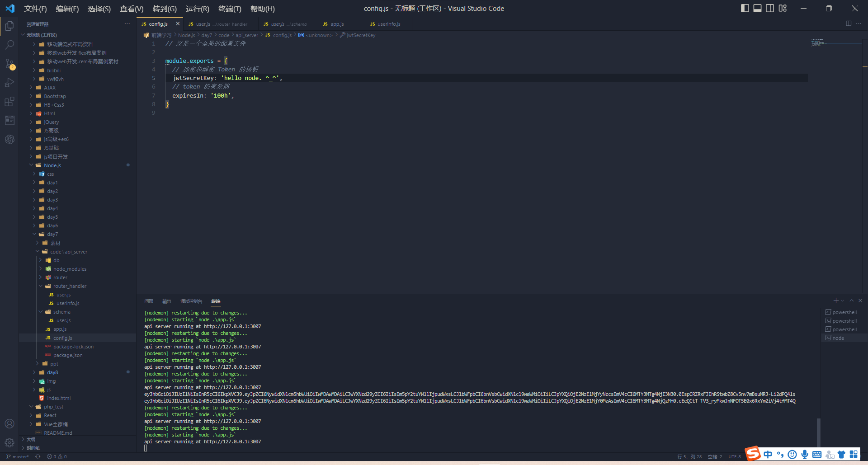Create a new terminal with plus icon
Screen dimensions: 868x465
click(x=836, y=301)
